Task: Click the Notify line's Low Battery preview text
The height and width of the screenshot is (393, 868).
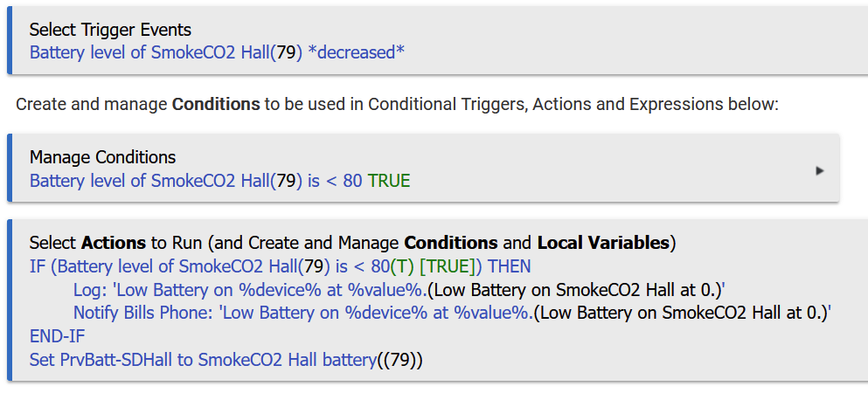Action: (x=684, y=314)
